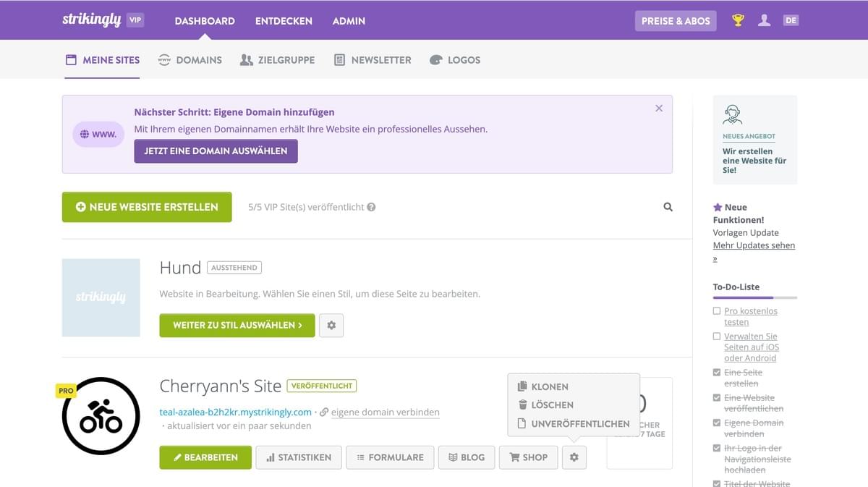Open the site search magnifier icon
The height and width of the screenshot is (487, 868).
668,207
